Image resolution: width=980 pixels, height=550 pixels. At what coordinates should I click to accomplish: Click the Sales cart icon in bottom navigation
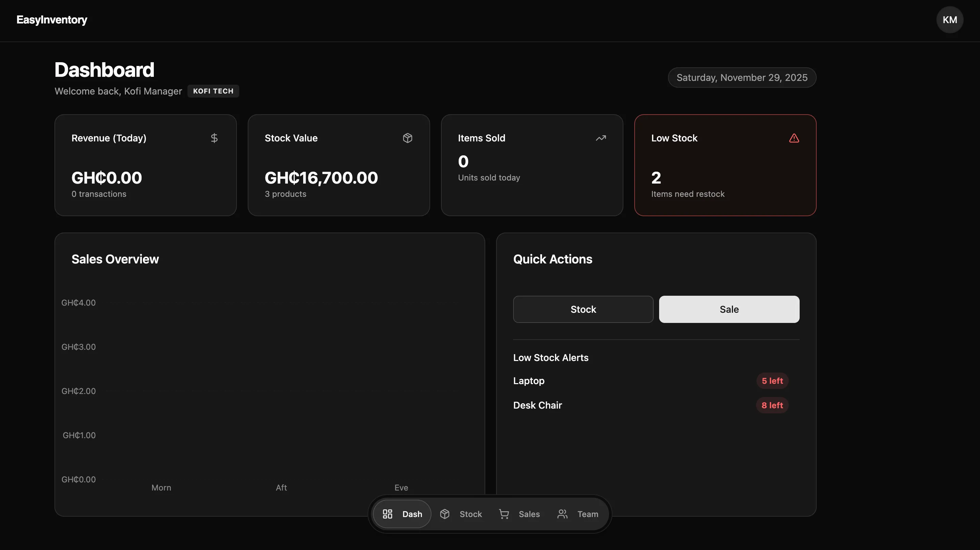(x=504, y=514)
